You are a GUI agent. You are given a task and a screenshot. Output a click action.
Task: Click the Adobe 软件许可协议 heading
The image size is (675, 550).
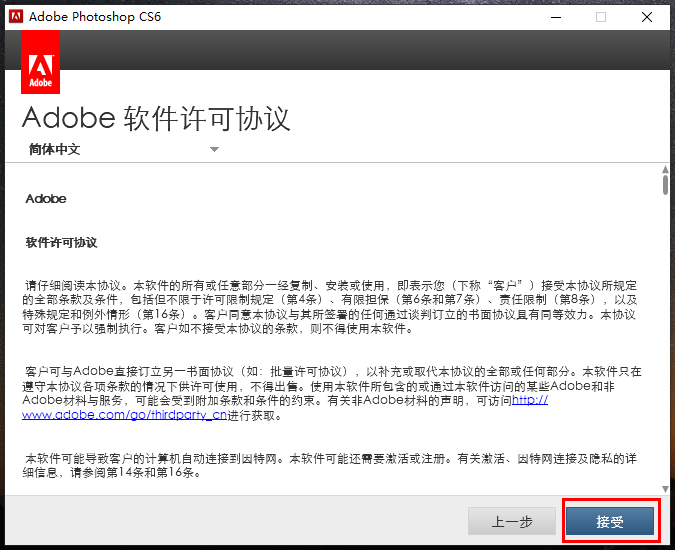[156, 118]
